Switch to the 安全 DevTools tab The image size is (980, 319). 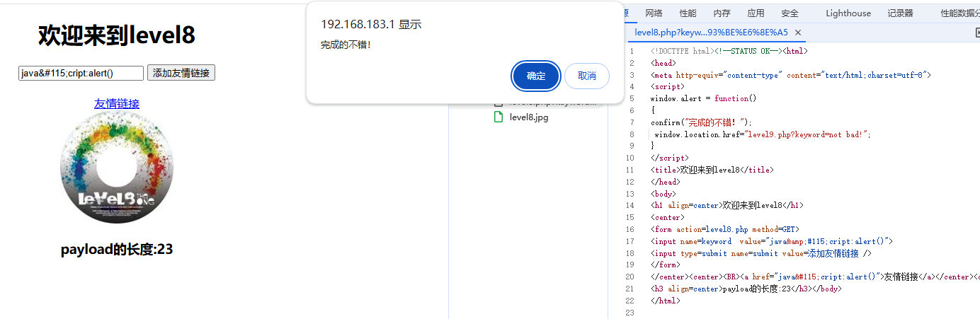point(790,13)
